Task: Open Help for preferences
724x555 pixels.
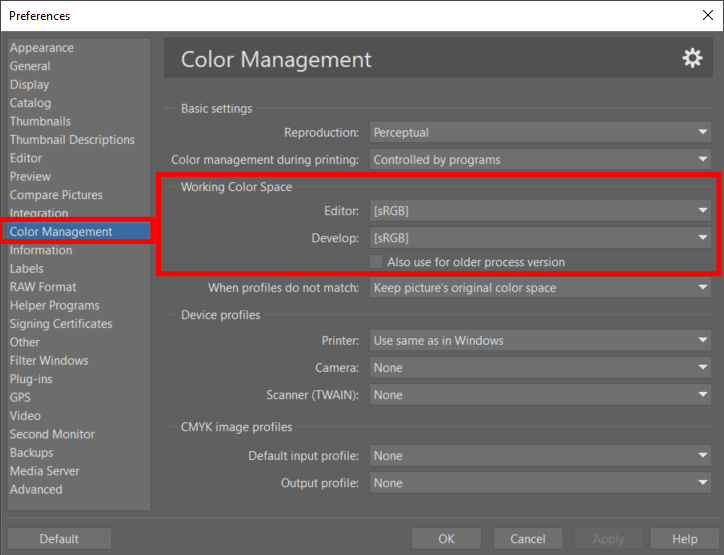Action: pyautogui.click(x=684, y=539)
